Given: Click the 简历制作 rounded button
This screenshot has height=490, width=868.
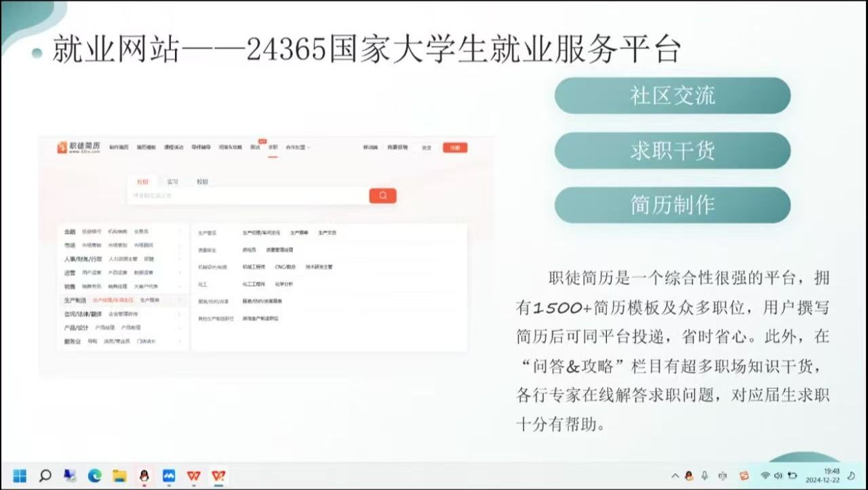Looking at the screenshot, I should (672, 205).
